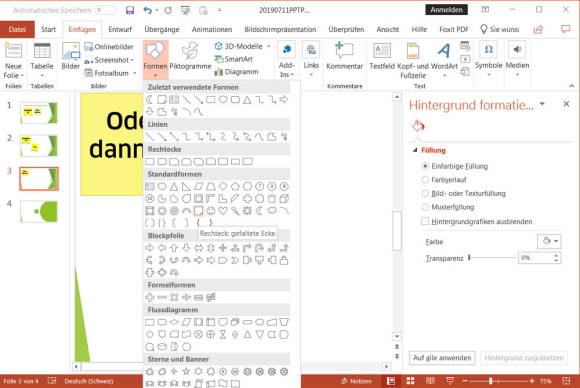Open the Farbe fill color dropdown
The height and width of the screenshot is (388, 580).
(549, 241)
